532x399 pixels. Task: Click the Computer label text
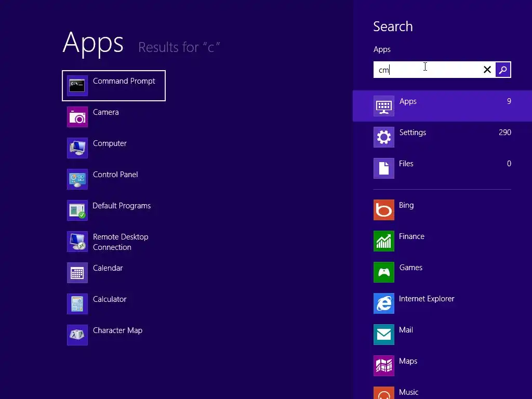(x=110, y=143)
